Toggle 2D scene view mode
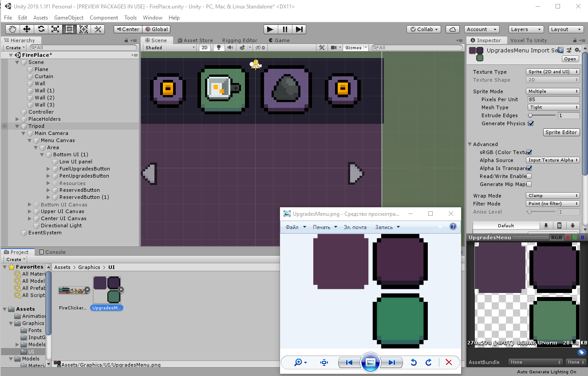This screenshot has height=376, width=588. pyautogui.click(x=204, y=47)
